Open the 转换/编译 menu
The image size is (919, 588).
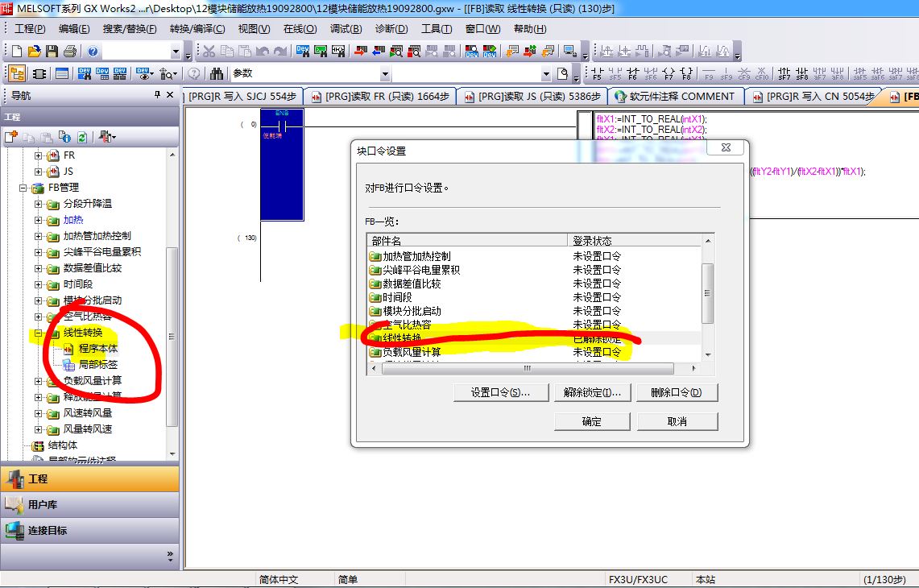click(197, 29)
